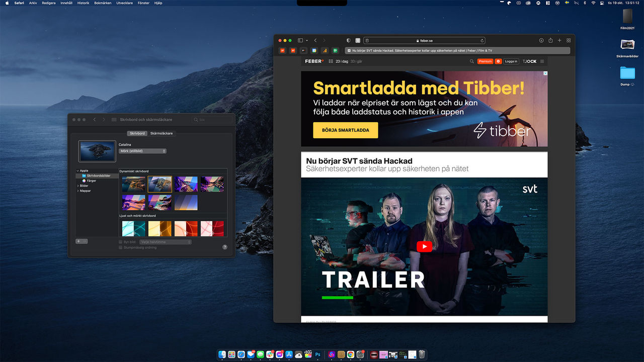The image size is (644, 362).
Task: Open Safari downloads list
Action: click(541, 40)
